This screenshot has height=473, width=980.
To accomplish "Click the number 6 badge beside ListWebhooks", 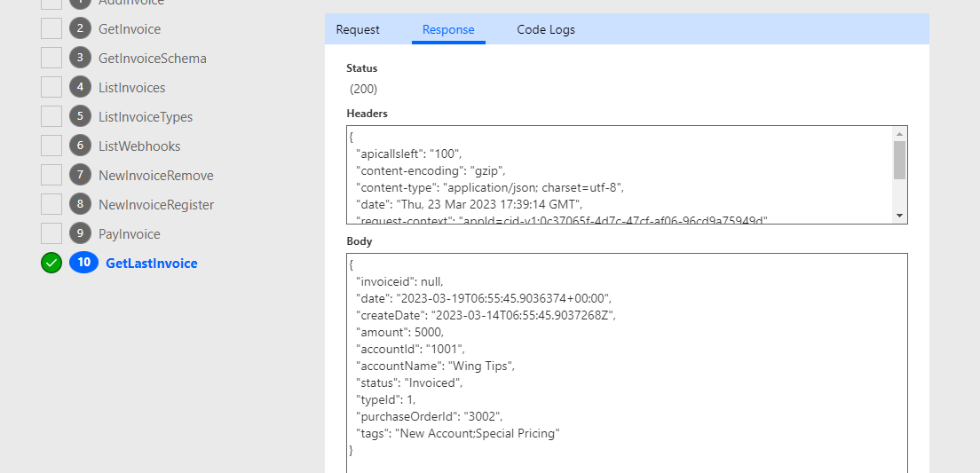I will (x=81, y=146).
